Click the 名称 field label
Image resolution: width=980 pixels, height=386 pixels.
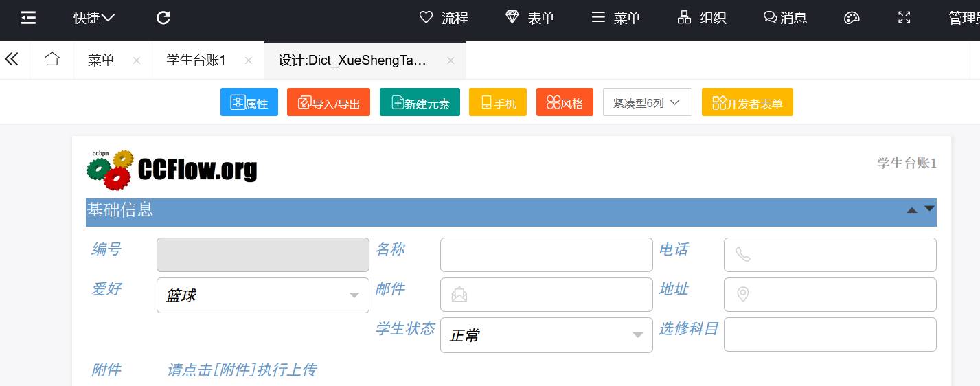pyautogui.click(x=390, y=249)
